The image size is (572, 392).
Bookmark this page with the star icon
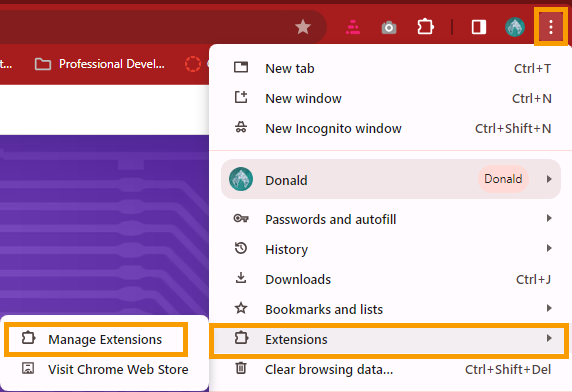[x=303, y=27]
